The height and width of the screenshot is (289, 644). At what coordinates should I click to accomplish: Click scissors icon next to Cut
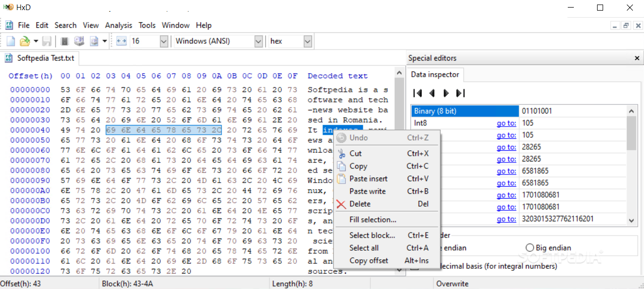click(x=341, y=153)
